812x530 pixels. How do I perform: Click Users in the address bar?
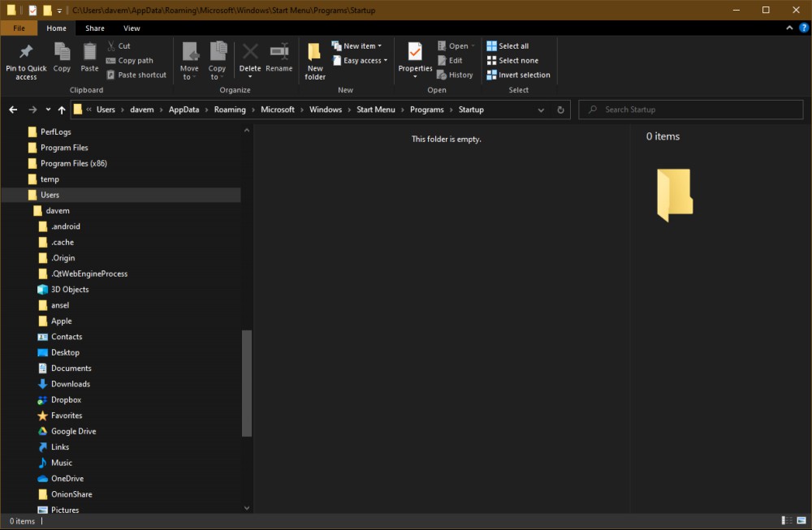click(106, 110)
